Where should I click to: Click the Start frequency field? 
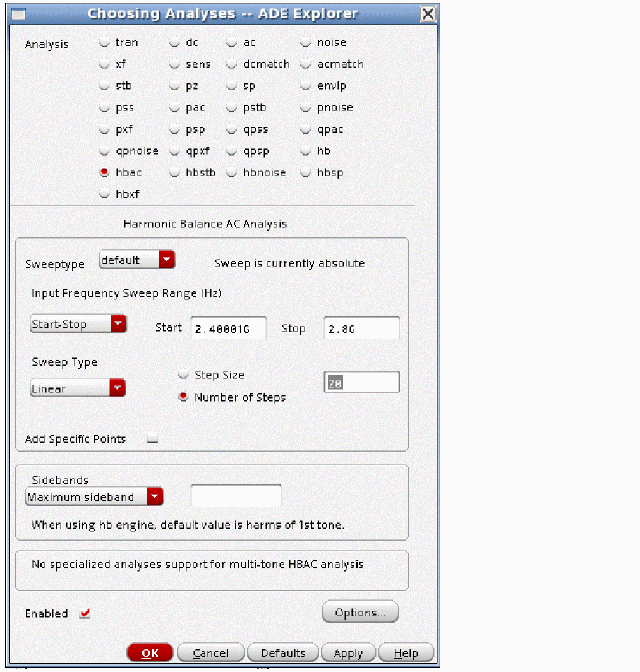coord(229,328)
